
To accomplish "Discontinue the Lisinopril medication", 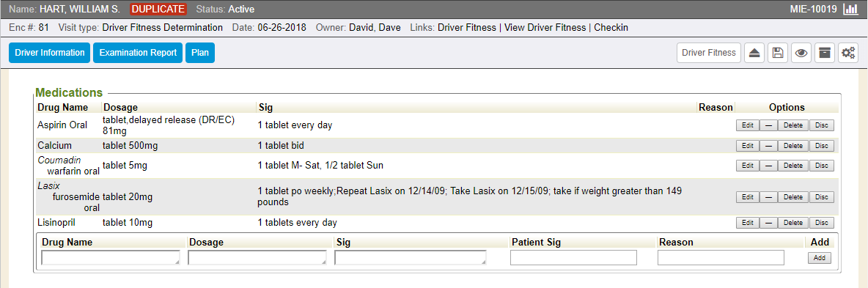I will (822, 224).
